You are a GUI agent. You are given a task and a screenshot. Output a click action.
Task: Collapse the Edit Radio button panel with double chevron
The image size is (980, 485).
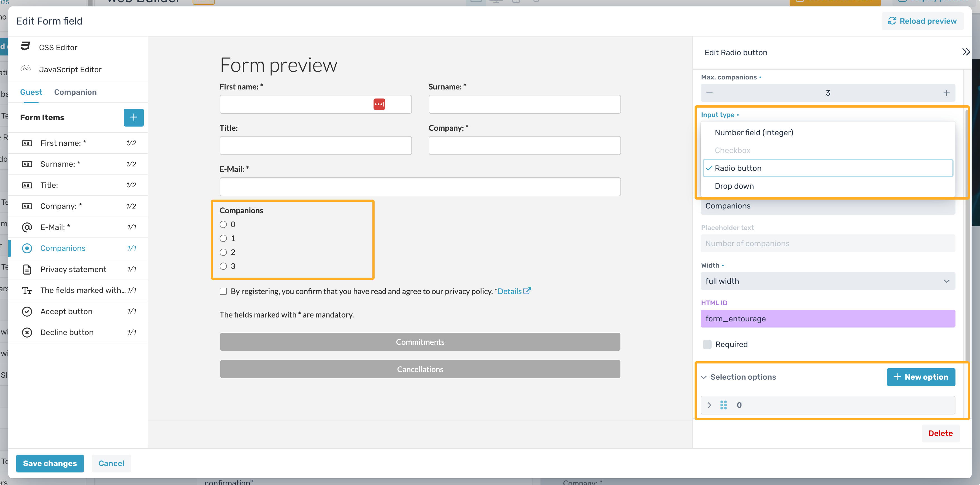(965, 52)
